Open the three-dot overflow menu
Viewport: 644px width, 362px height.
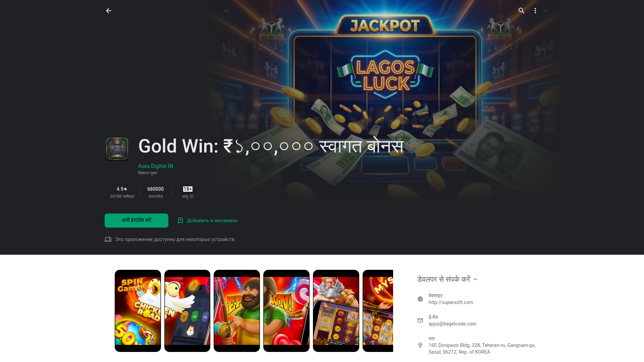point(535,11)
